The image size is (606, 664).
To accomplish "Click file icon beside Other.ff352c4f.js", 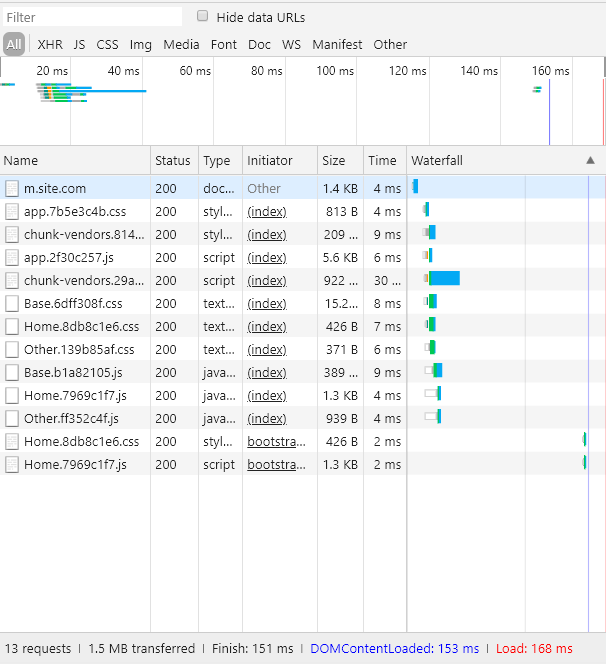I will point(12,418).
